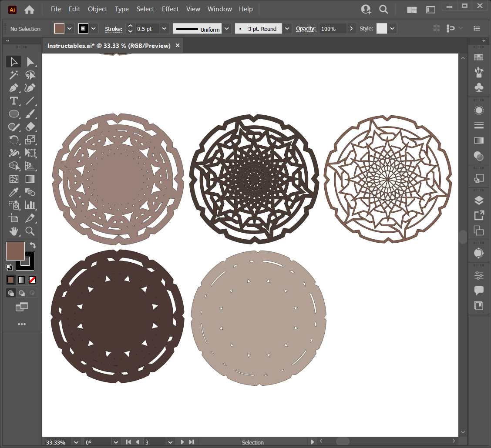Select the Eraser tool
491x448 pixels.
point(30,127)
